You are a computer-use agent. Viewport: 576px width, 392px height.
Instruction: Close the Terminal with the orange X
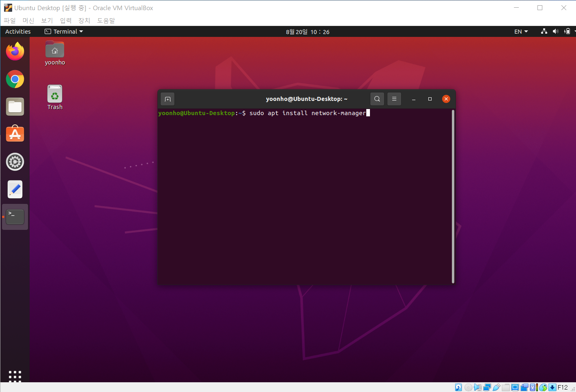click(446, 99)
